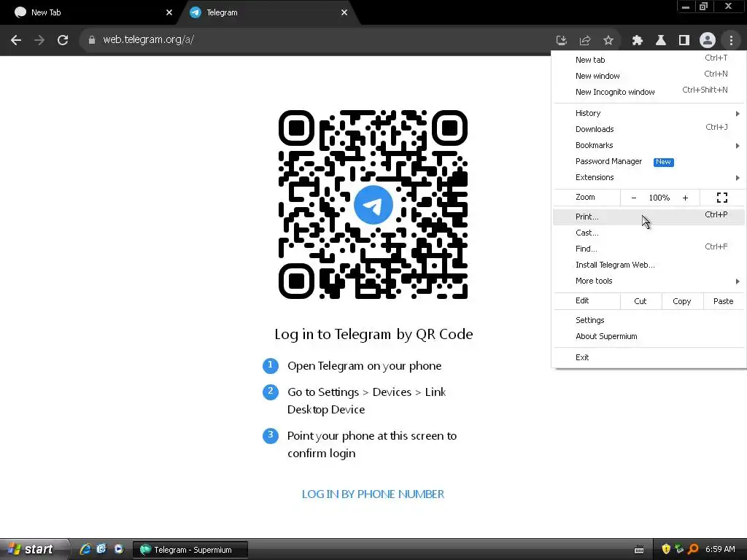Decrease zoom with the minus button
The image size is (747, 560).
point(634,198)
